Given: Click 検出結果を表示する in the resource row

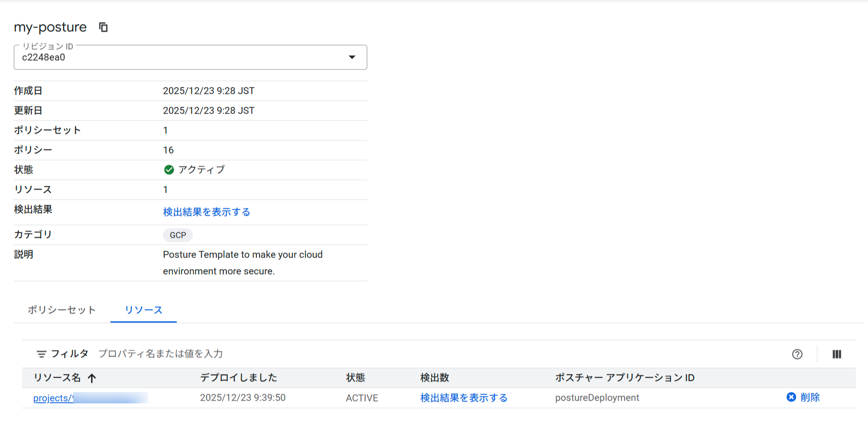Looking at the screenshot, I should click(463, 397).
